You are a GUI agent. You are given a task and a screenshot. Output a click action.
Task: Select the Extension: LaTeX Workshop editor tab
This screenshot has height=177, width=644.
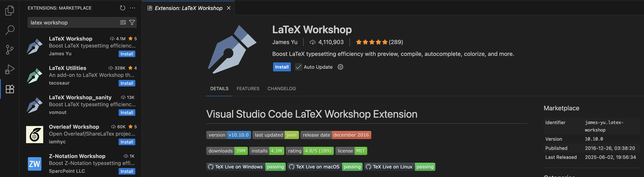tap(188, 8)
